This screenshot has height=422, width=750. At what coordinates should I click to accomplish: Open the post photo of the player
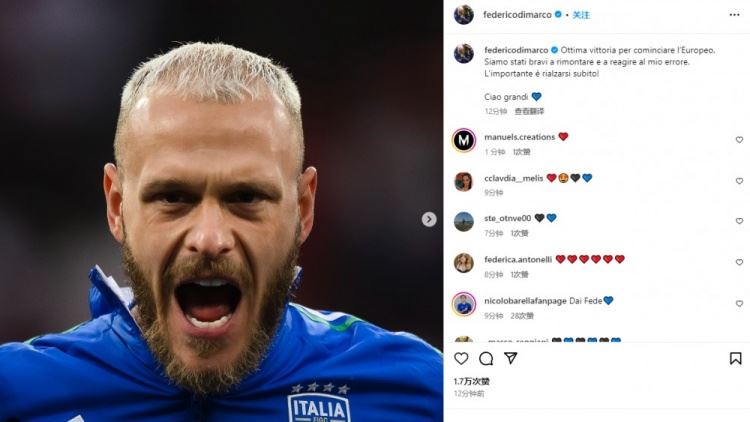(x=221, y=211)
